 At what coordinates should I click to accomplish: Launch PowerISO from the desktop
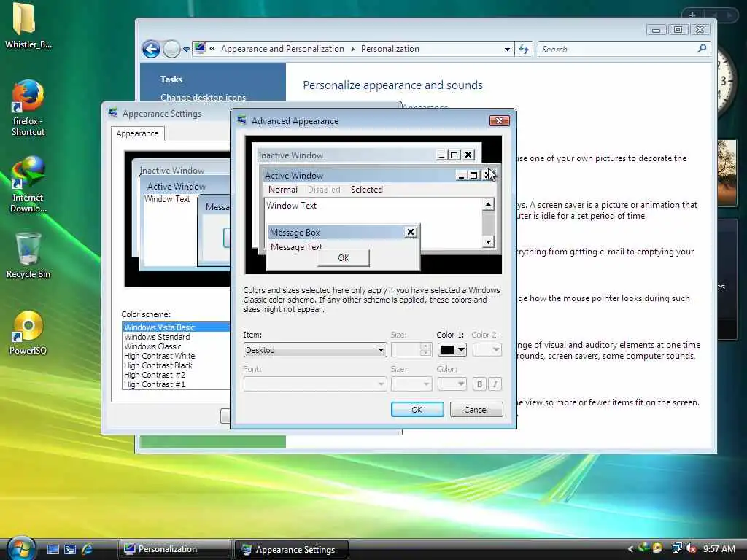pyautogui.click(x=28, y=332)
